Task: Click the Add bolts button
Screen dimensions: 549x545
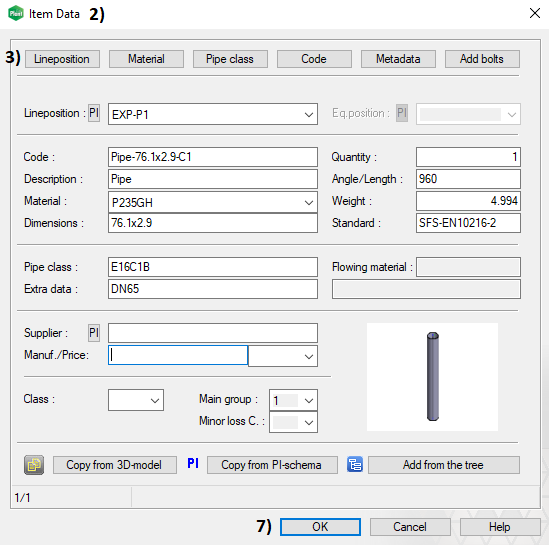Action: [x=482, y=59]
